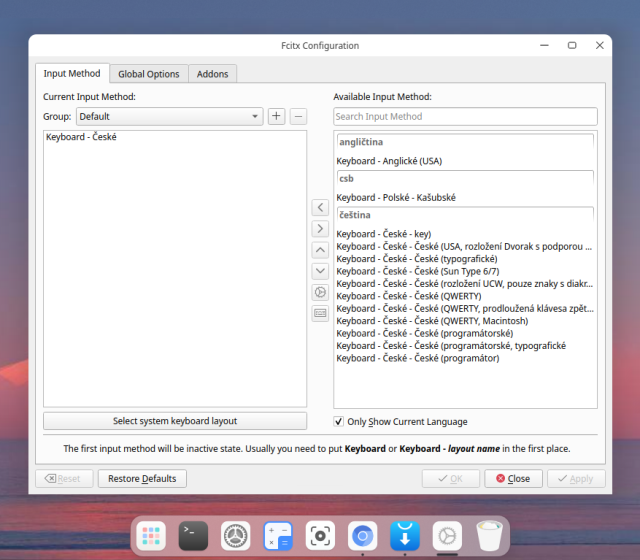This screenshot has width=640, height=560.
Task: Switch to the Global Options tab
Action: click(x=148, y=74)
